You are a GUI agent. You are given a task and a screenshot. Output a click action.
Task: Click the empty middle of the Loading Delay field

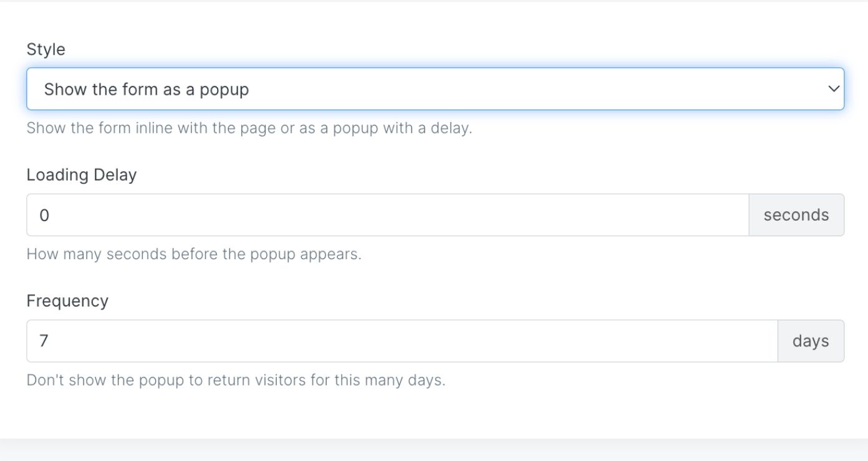(387, 215)
